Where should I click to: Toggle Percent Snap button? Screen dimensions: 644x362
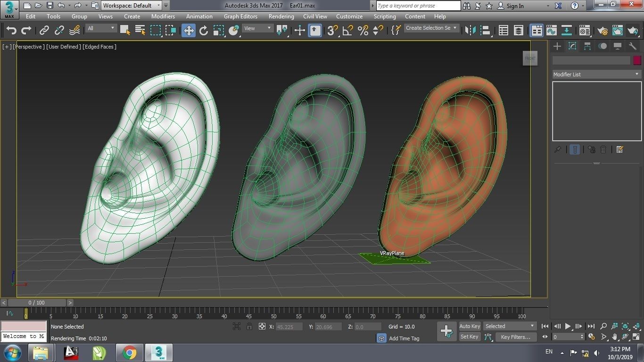click(x=363, y=31)
